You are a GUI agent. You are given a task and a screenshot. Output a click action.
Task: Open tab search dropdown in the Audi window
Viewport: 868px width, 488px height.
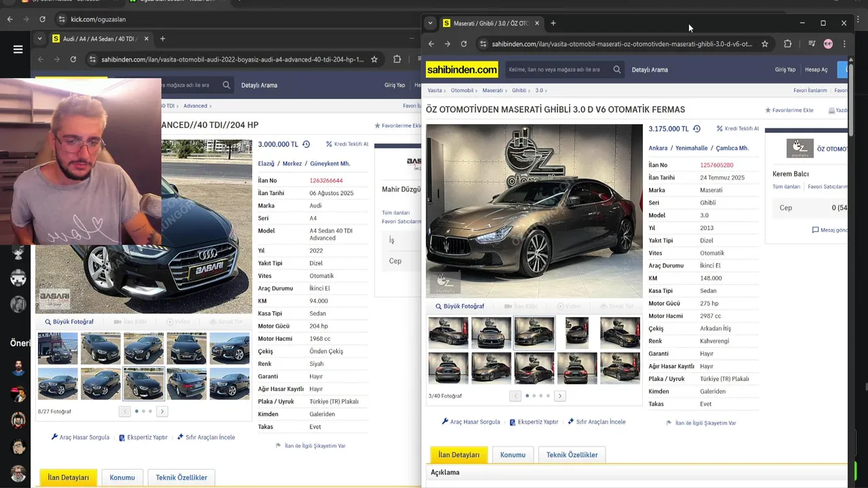coord(40,39)
